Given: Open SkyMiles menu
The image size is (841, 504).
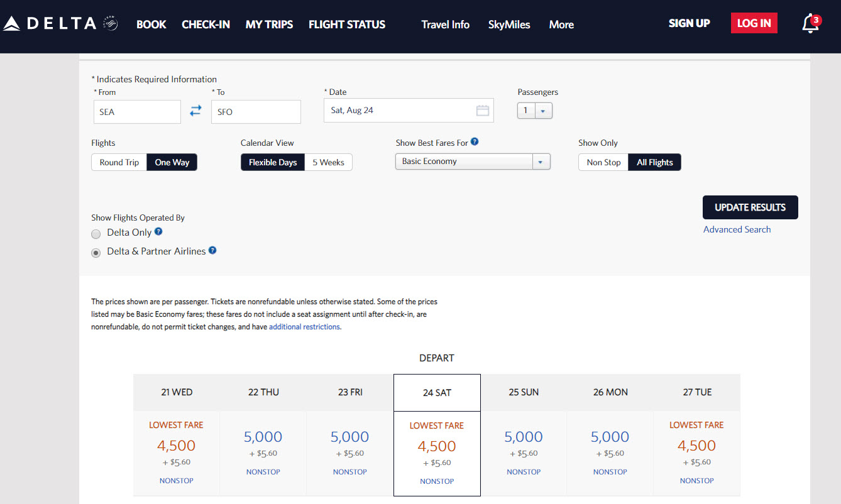Looking at the screenshot, I should pos(509,25).
